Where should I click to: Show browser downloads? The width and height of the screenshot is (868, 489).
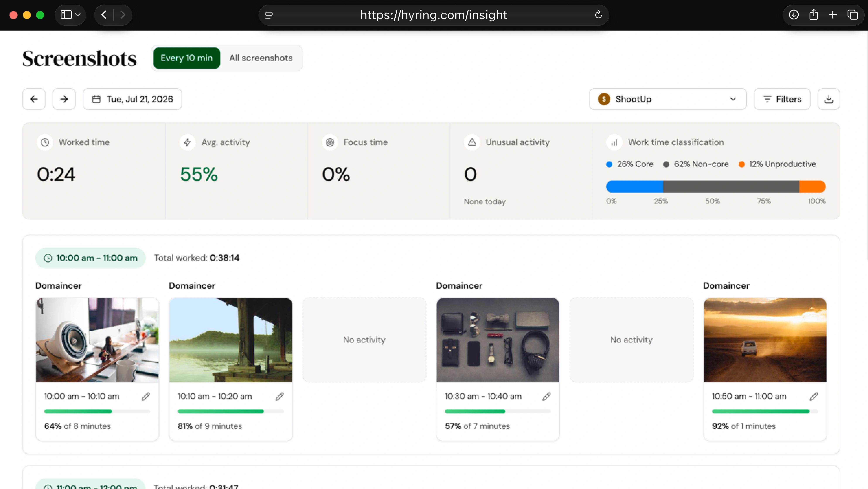(x=794, y=14)
